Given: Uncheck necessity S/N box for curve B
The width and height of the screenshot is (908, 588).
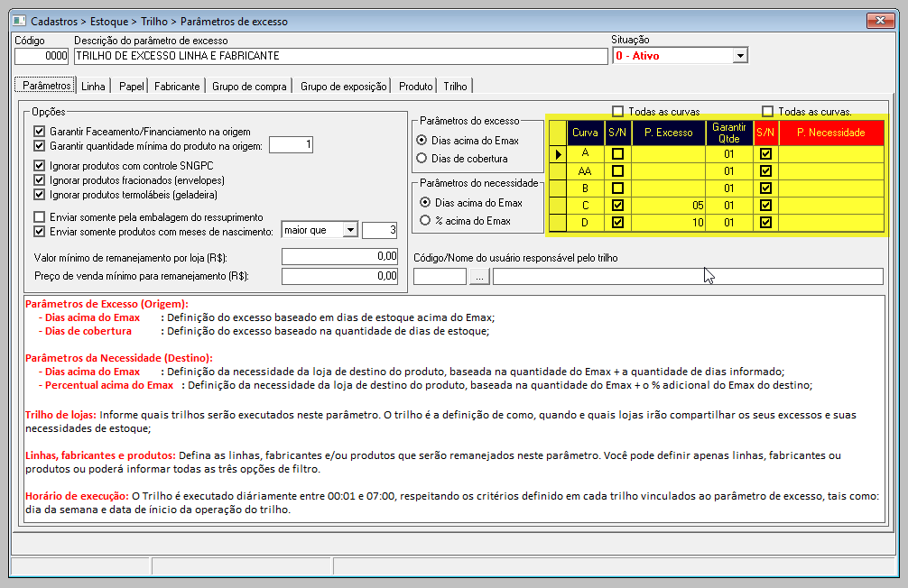Looking at the screenshot, I should (765, 188).
